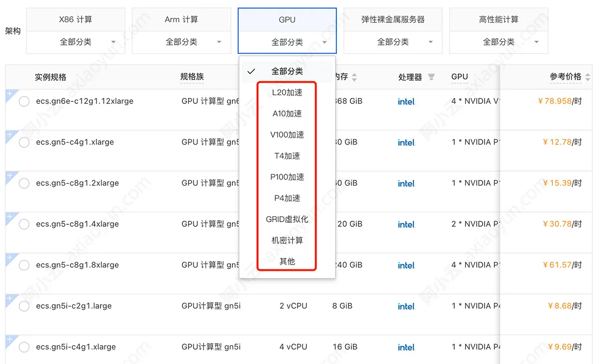Click the GPU column header
Viewport: 597px width, 364px height.
click(x=460, y=77)
